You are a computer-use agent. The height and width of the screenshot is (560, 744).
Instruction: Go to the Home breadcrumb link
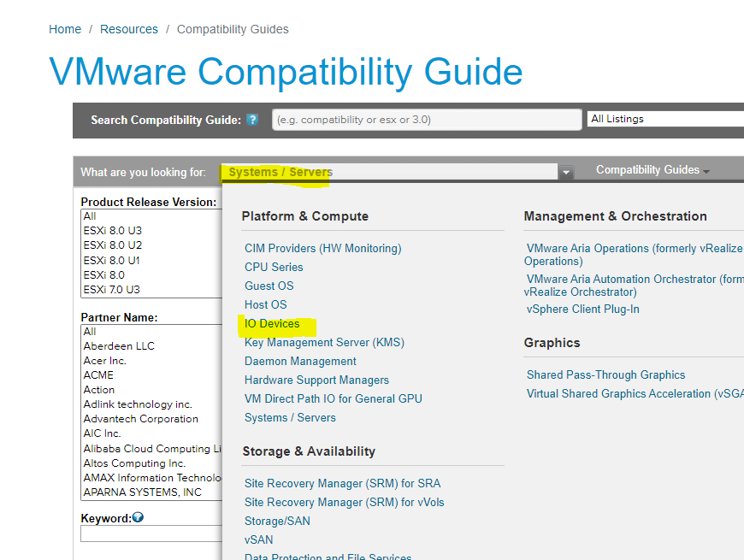pyautogui.click(x=65, y=29)
